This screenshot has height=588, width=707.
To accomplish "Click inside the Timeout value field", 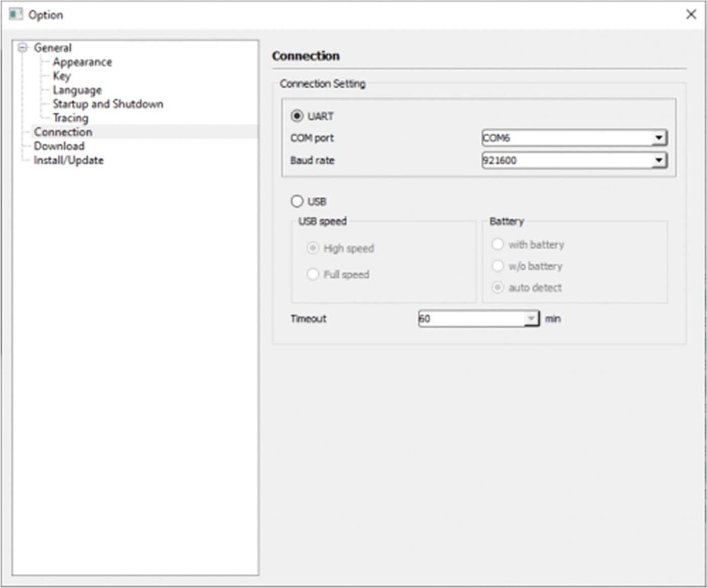I will tap(465, 319).
